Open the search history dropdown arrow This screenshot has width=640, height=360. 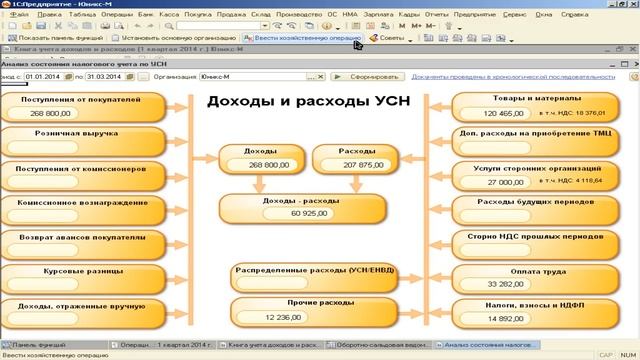tap(265, 26)
